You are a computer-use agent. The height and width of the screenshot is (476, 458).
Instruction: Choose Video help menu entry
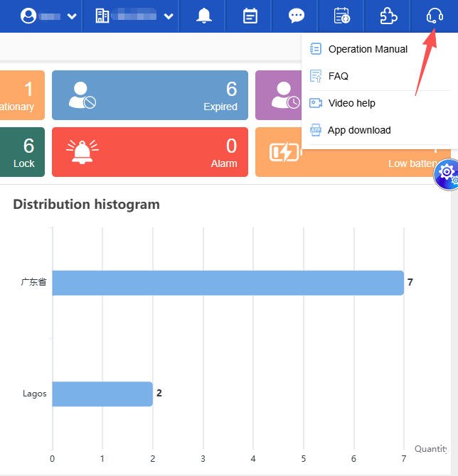click(351, 103)
